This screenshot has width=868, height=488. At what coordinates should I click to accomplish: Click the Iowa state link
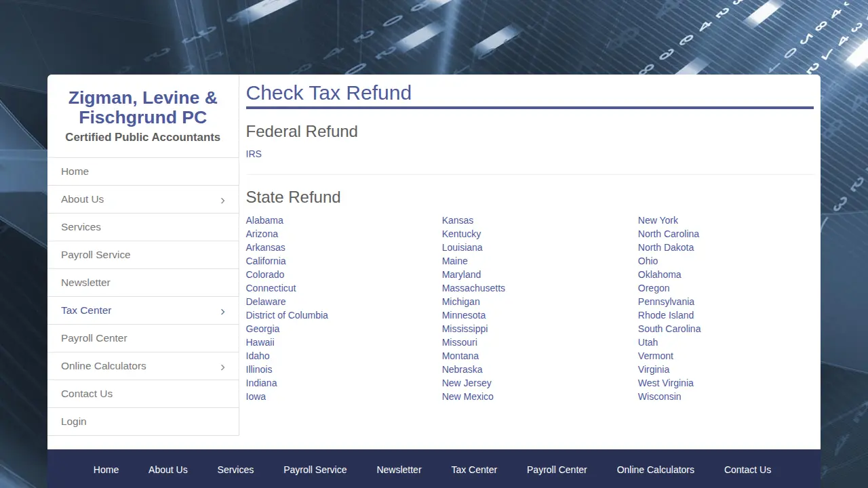click(256, 396)
